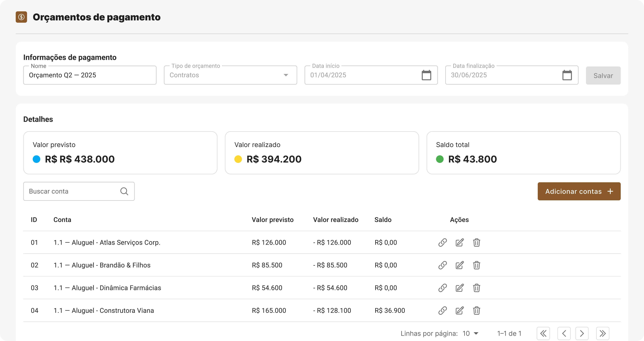The height and width of the screenshot is (341, 644).
Task: Open link icon for Dinâmica Farmácias
Action: coord(443,288)
